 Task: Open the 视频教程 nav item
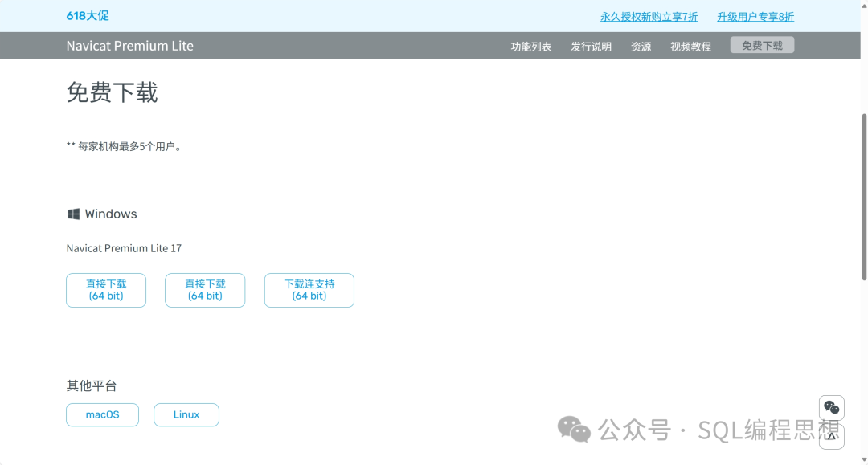click(x=690, y=47)
